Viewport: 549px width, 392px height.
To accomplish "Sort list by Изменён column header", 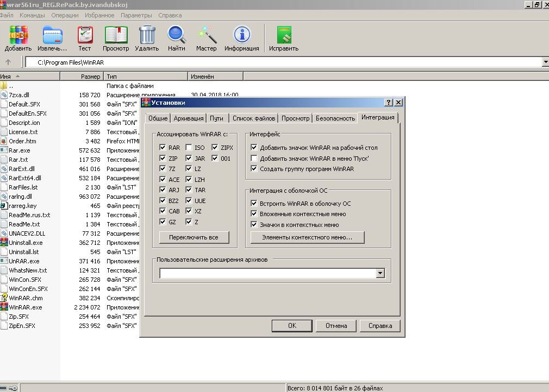I will (215, 76).
